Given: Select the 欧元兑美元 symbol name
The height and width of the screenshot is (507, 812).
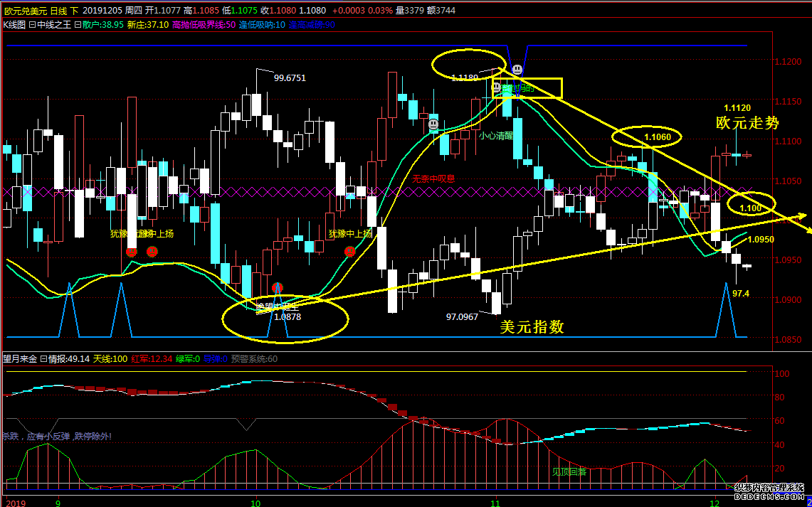Looking at the screenshot, I should [26, 10].
